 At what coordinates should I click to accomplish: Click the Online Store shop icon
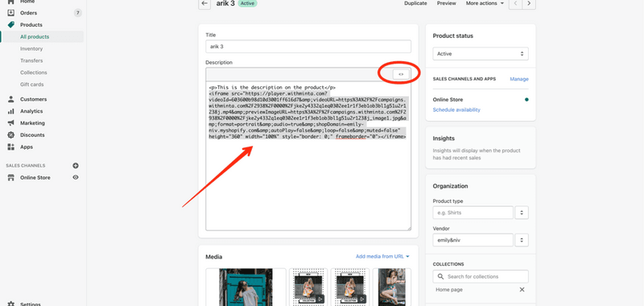[x=11, y=177]
